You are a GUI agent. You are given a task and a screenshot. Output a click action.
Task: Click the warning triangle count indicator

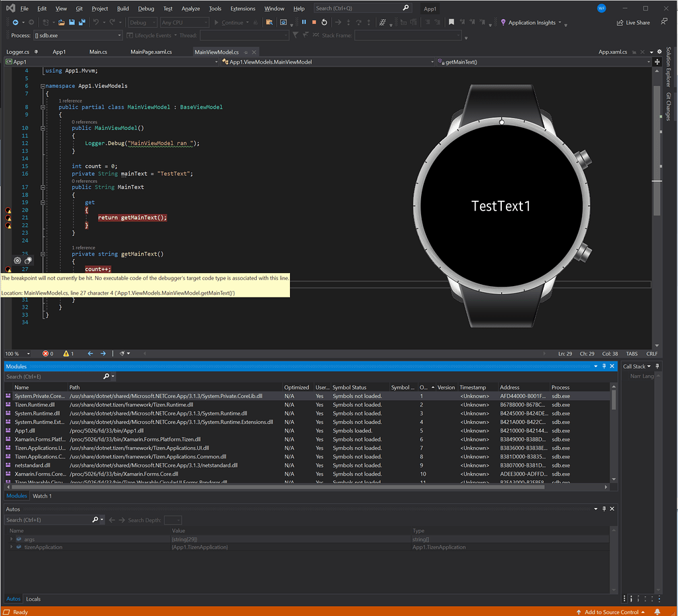click(x=68, y=354)
